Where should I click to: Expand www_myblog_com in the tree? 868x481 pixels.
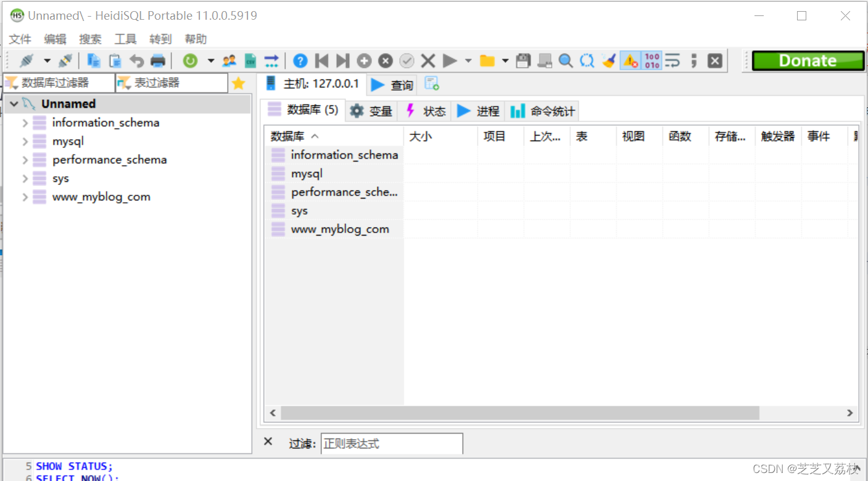pyautogui.click(x=25, y=197)
